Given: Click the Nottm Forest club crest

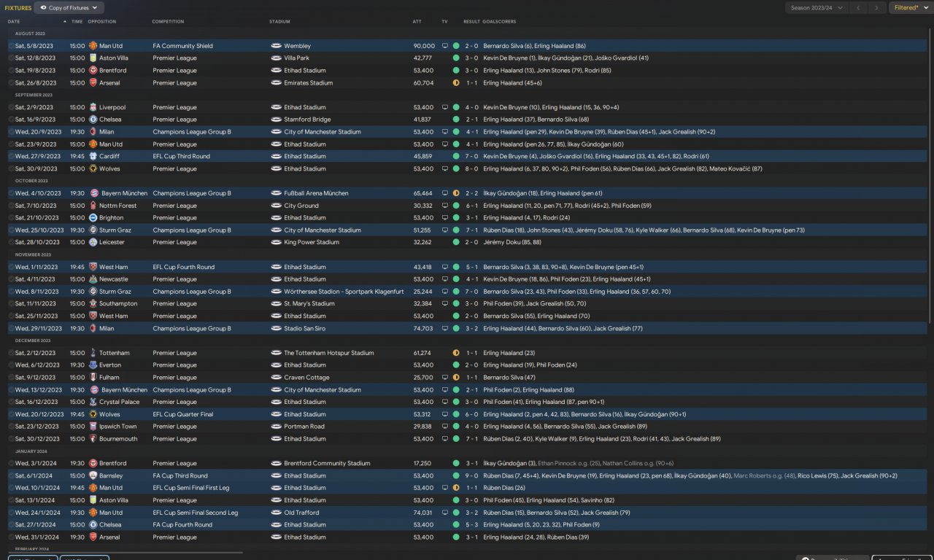Looking at the screenshot, I should 93,206.
